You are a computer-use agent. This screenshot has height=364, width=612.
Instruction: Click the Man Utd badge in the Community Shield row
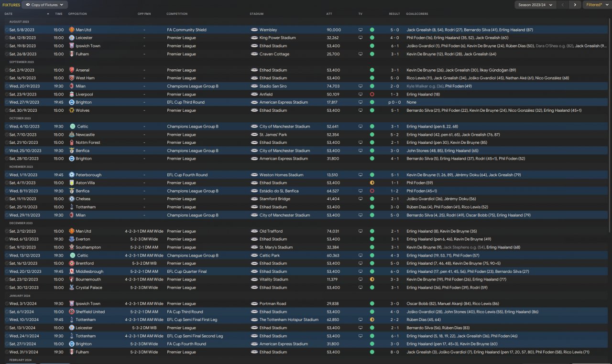pos(72,30)
